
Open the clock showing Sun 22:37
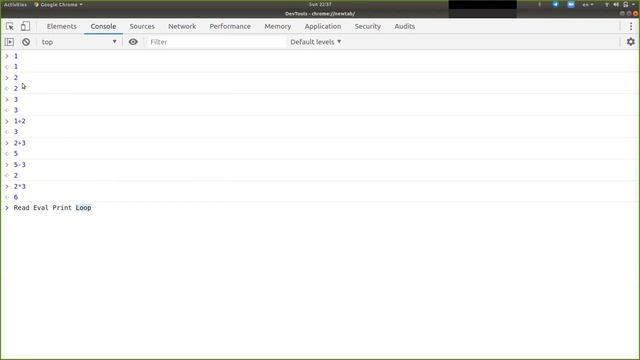[x=320, y=4]
